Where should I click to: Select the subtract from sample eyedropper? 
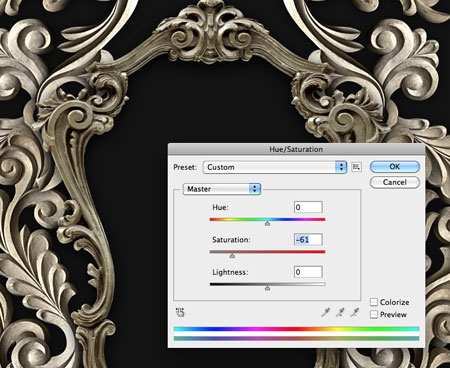(355, 312)
